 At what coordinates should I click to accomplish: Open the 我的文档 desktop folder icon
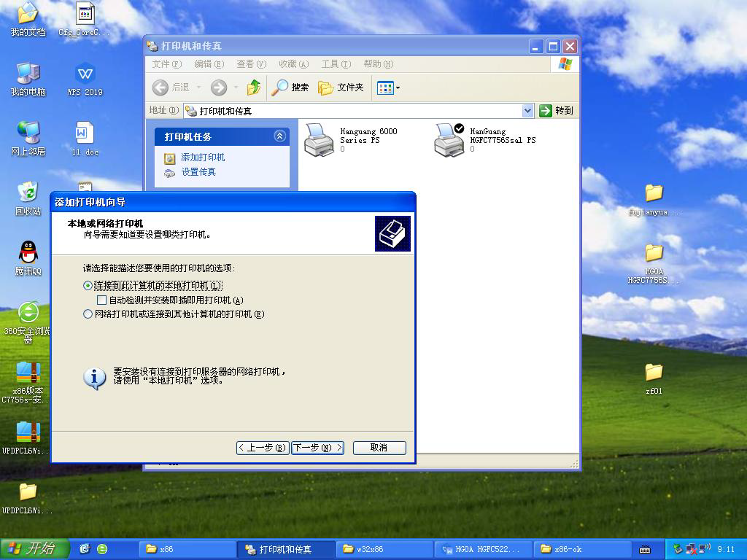coord(28,19)
